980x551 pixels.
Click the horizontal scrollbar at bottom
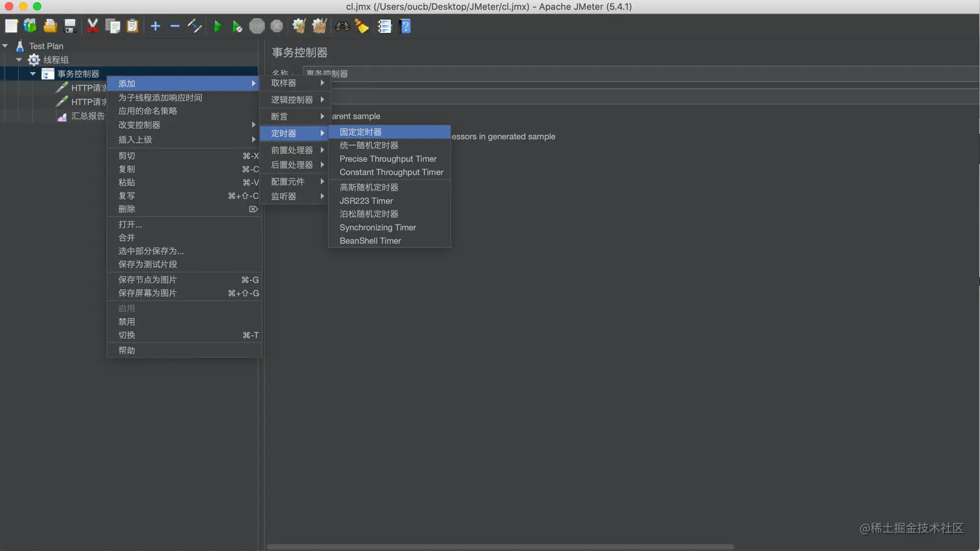(500, 546)
